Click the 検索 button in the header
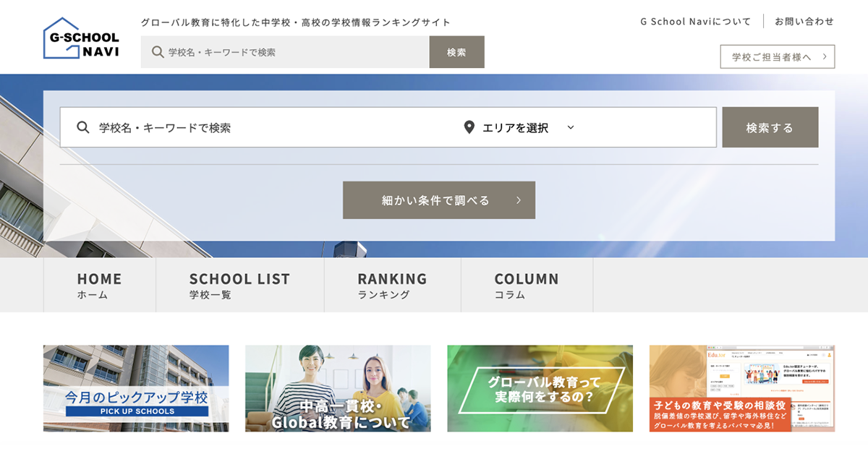 [x=456, y=51]
